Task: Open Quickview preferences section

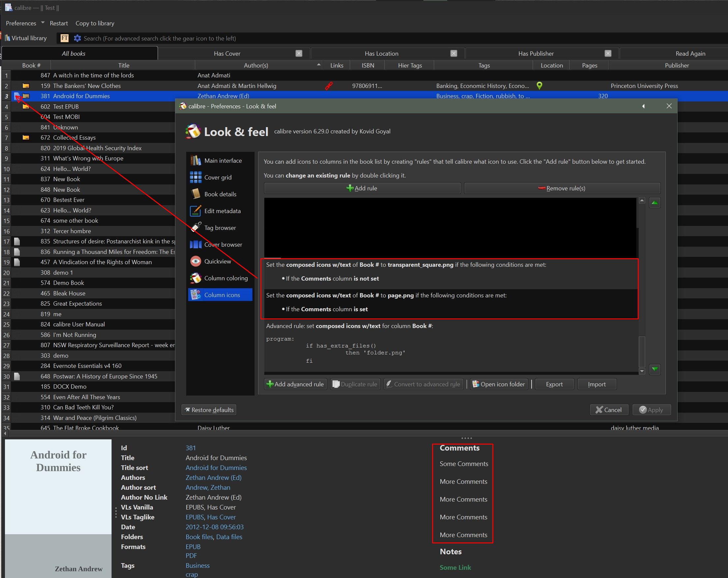Action: tap(220, 261)
